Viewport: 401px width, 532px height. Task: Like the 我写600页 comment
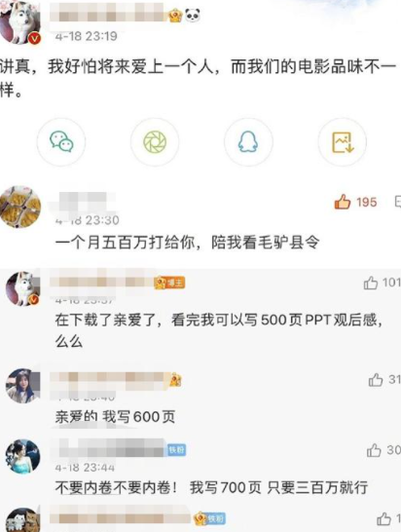click(376, 380)
